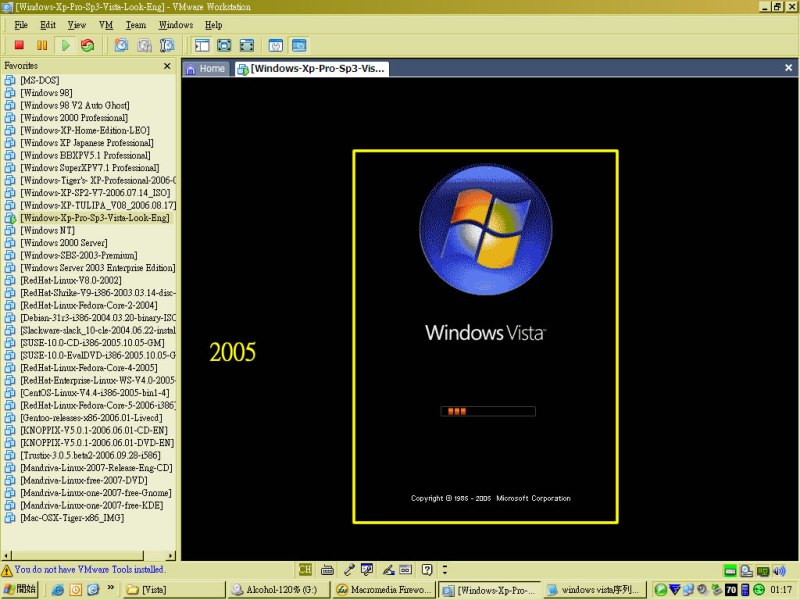Show the console view from the toolbar

[299, 45]
